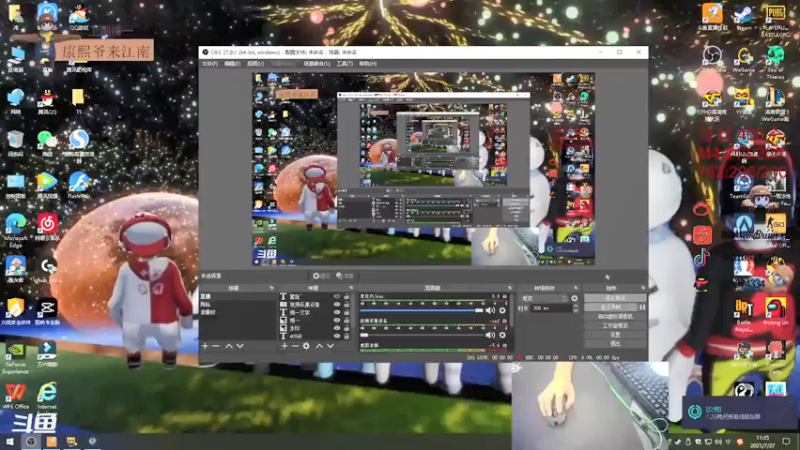800x450 pixels.
Task: Click the OBS preview canvas
Action: [423, 169]
